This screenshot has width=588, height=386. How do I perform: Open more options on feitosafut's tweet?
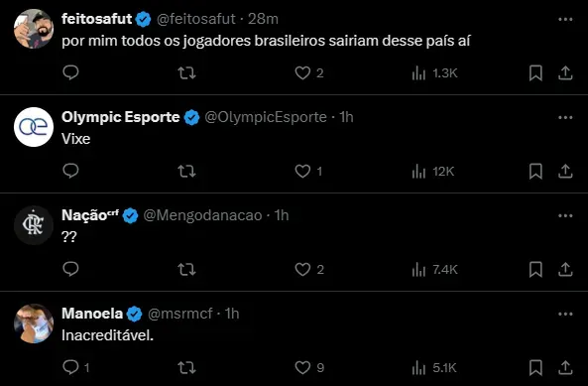pyautogui.click(x=565, y=19)
